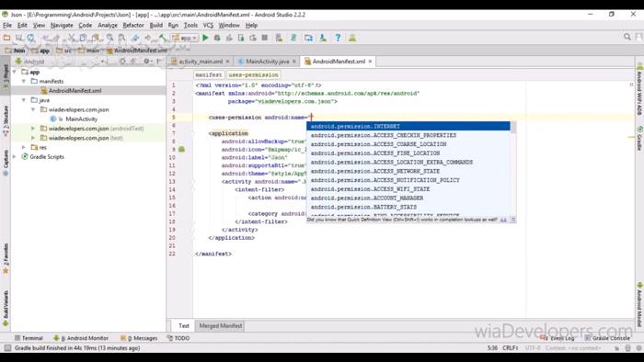
Task: Click the Stop square toolbar icon
Action: click(265, 38)
